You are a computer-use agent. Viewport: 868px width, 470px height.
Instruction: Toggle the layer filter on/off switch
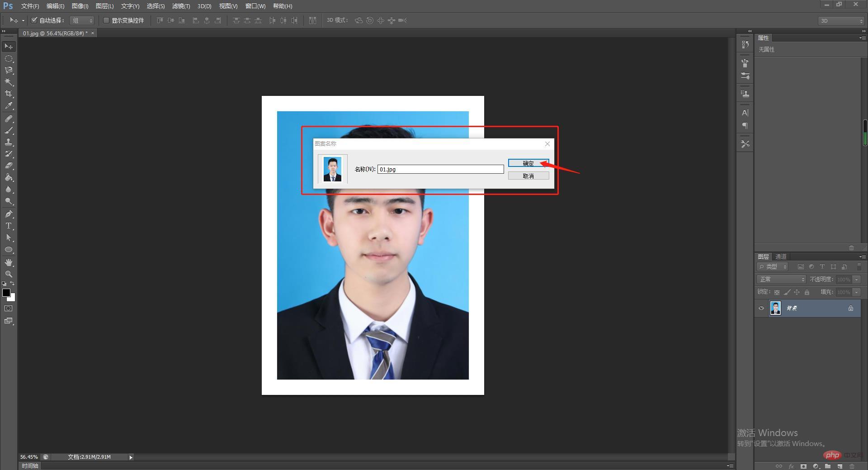(859, 267)
